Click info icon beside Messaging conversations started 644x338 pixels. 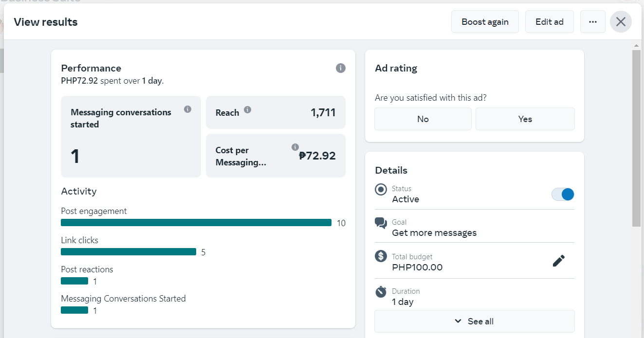click(x=187, y=109)
